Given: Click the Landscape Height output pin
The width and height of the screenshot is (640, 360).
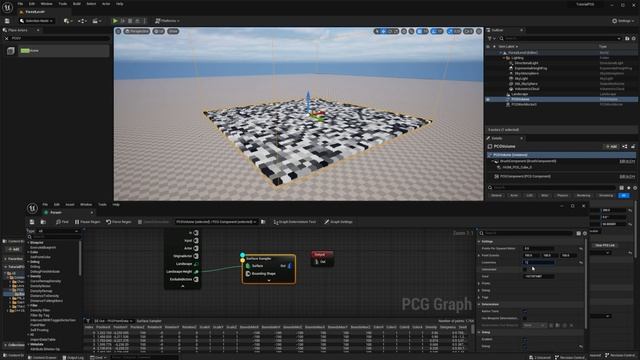Looking at the screenshot, I should (x=196, y=271).
